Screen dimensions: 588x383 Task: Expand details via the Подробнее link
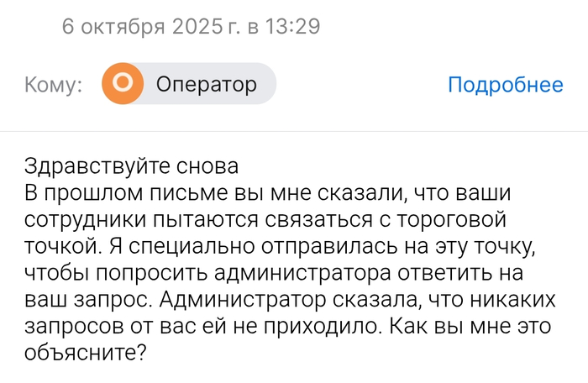pos(505,84)
